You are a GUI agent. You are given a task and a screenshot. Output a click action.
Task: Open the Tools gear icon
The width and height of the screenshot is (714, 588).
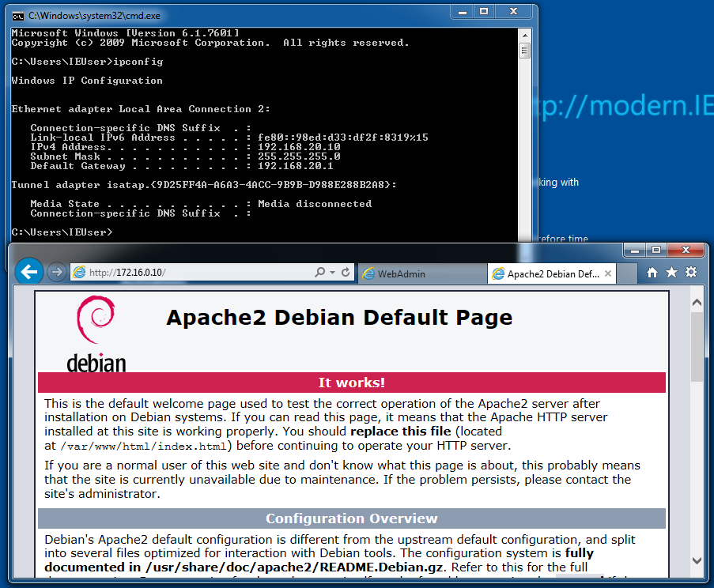[x=691, y=273]
